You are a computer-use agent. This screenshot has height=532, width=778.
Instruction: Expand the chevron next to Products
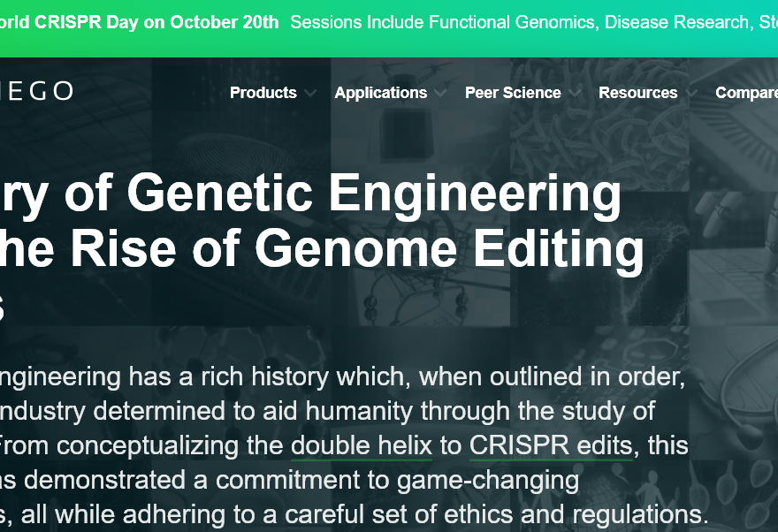coord(310,93)
